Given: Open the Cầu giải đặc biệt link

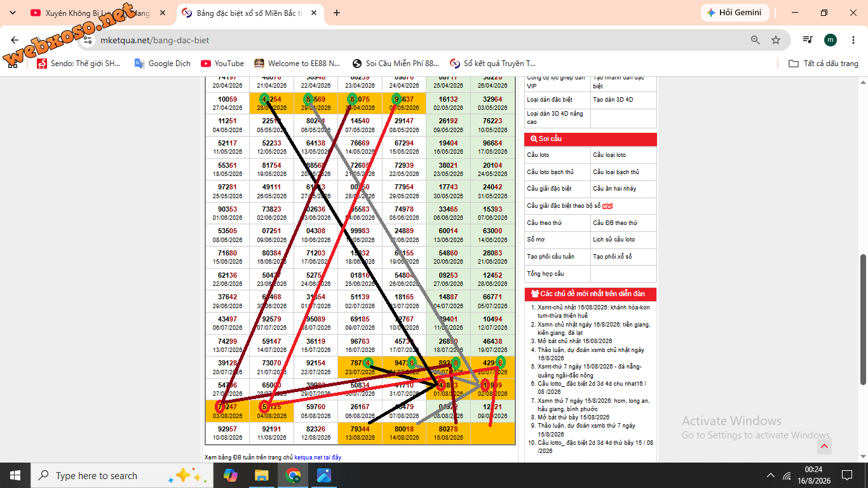Looking at the screenshot, I should click(x=549, y=189).
